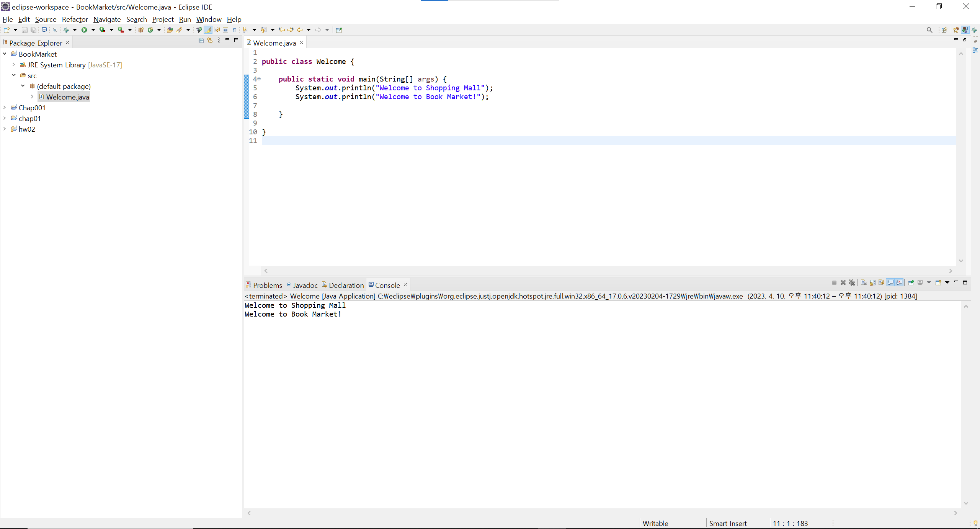Viewport: 980px width, 529px height.
Task: Expand the Chap001 project node
Action: point(5,108)
